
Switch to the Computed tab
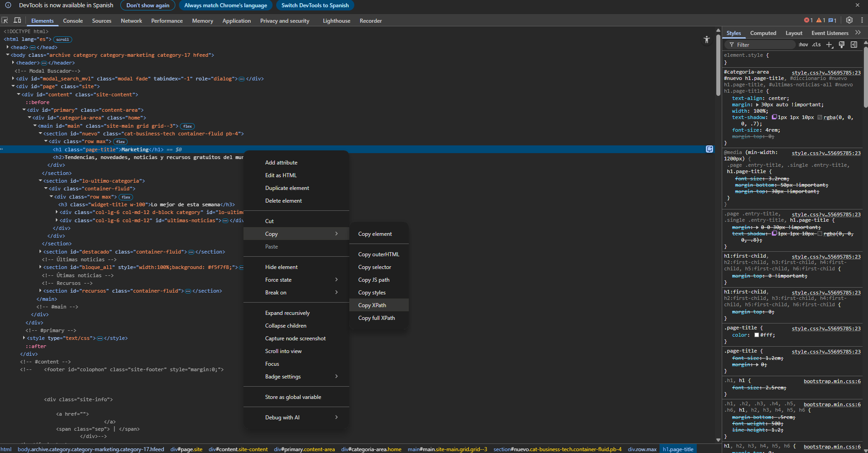[763, 33]
